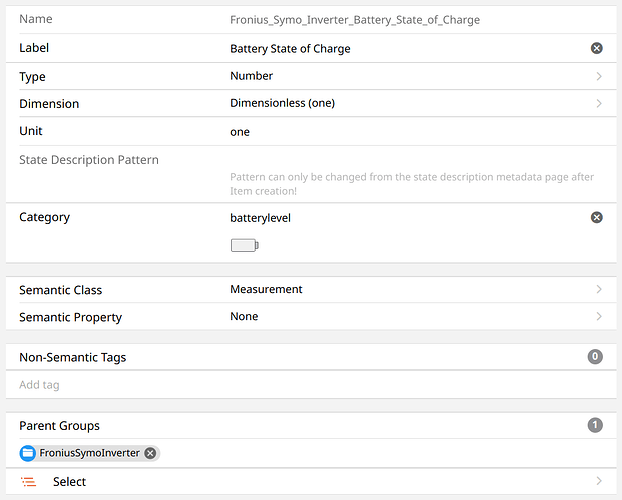
Task: Focus the Label input field
Action: (x=400, y=48)
